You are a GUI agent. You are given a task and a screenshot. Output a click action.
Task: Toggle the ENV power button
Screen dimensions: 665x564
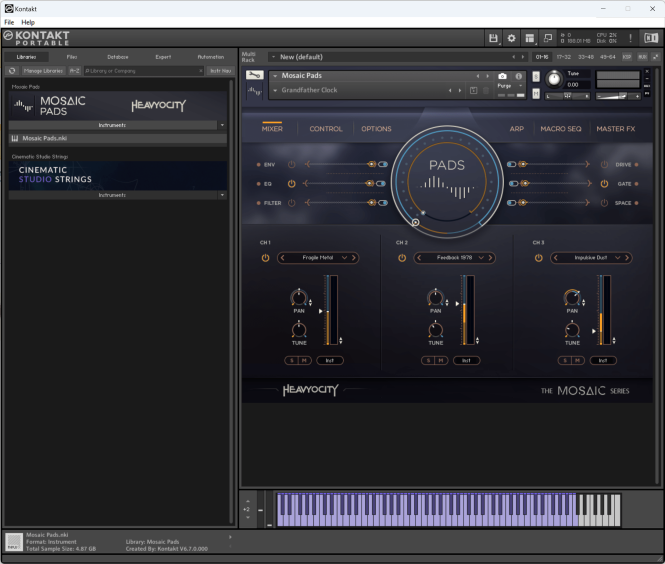click(291, 165)
